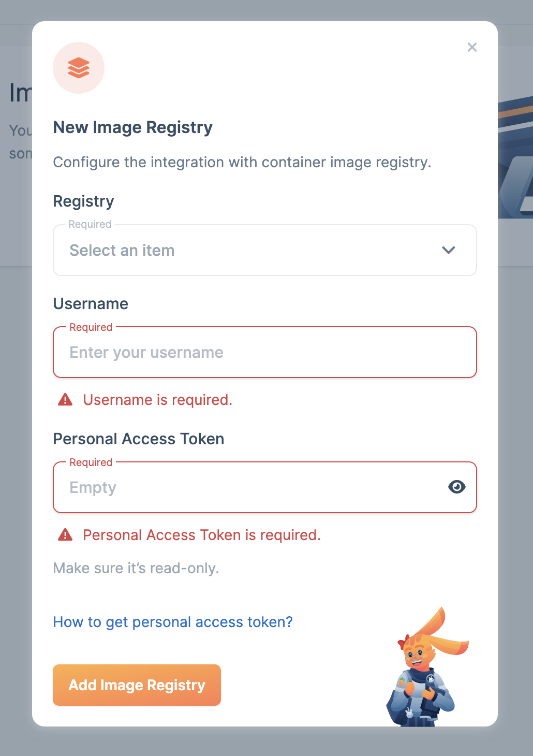Click the image registry stack icon
The height and width of the screenshot is (756, 533).
(78, 68)
